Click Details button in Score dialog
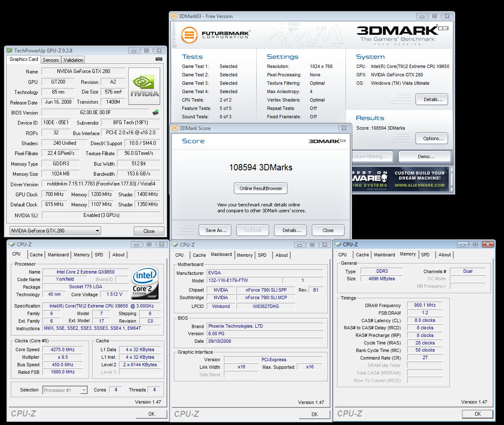 pos(291,230)
